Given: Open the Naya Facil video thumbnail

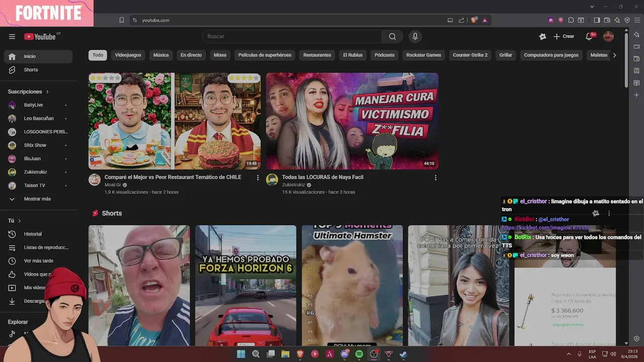Looking at the screenshot, I should (352, 121).
